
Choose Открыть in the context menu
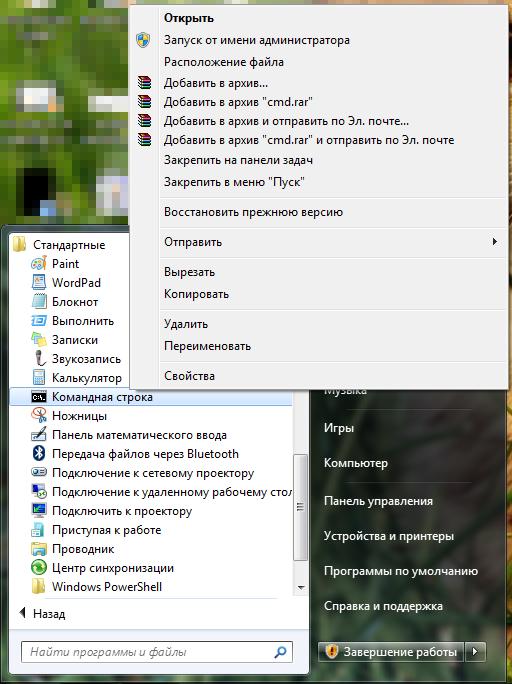point(189,18)
